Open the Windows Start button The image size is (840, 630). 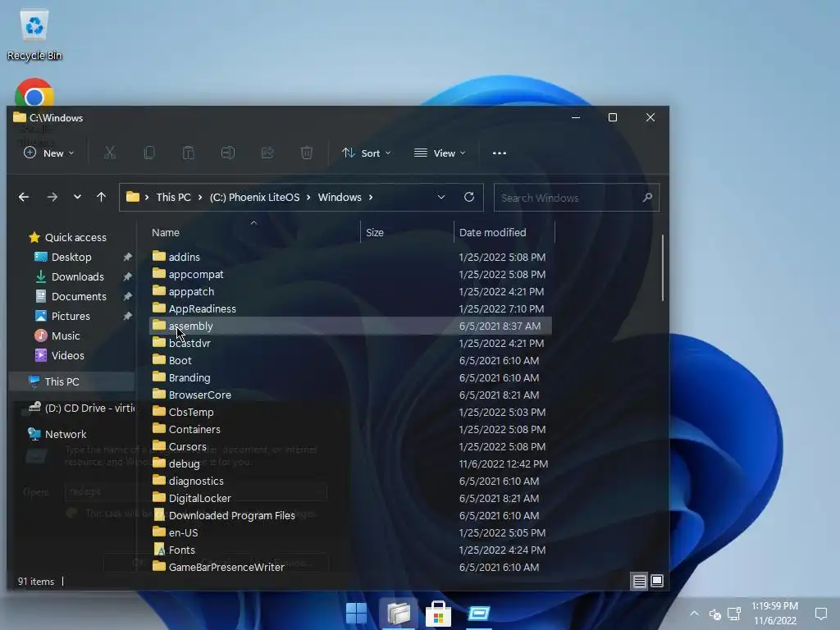tap(356, 614)
